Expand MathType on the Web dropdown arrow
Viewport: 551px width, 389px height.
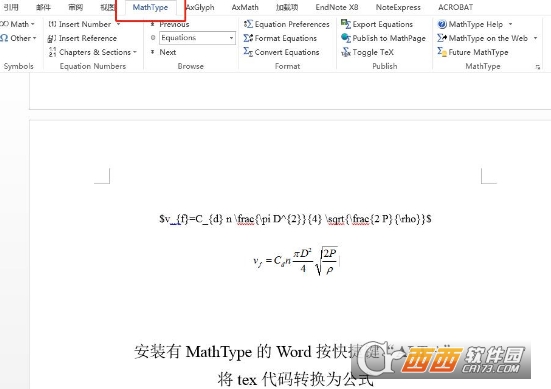[x=536, y=38]
